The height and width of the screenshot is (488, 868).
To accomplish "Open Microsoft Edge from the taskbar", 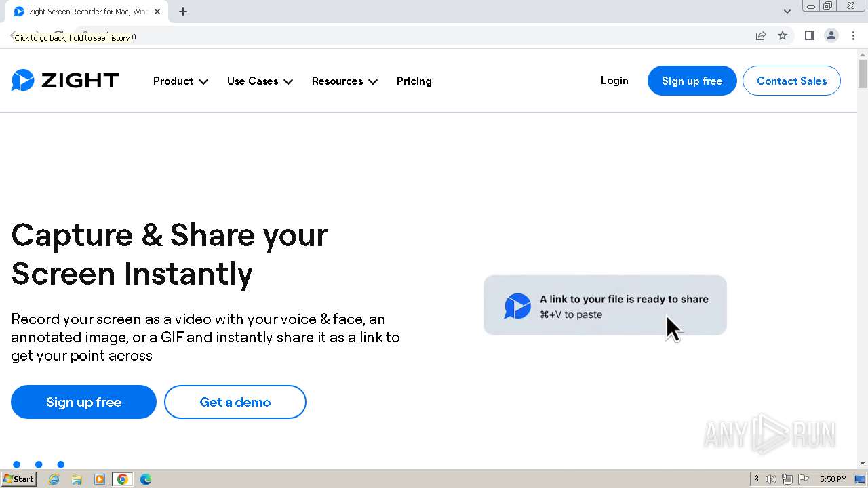I will (x=146, y=479).
